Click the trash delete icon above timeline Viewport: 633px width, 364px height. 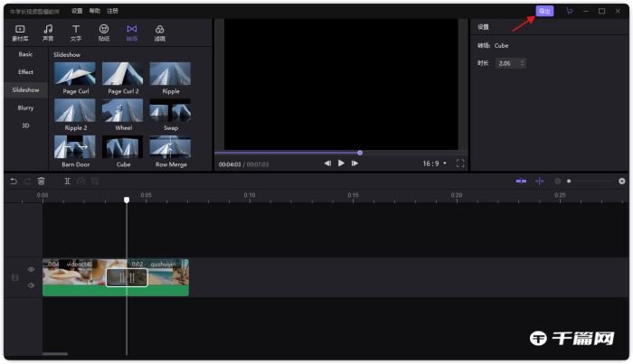point(42,181)
